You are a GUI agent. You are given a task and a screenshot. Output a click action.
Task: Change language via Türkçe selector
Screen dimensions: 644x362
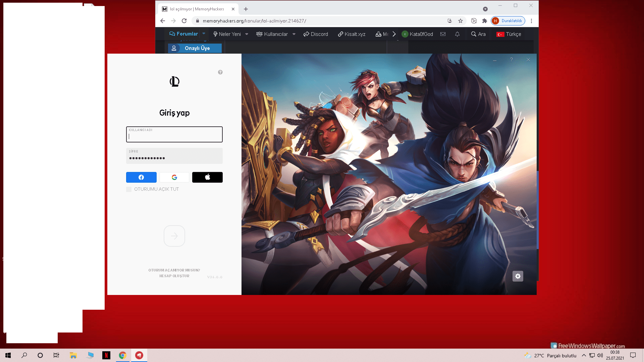click(x=509, y=34)
